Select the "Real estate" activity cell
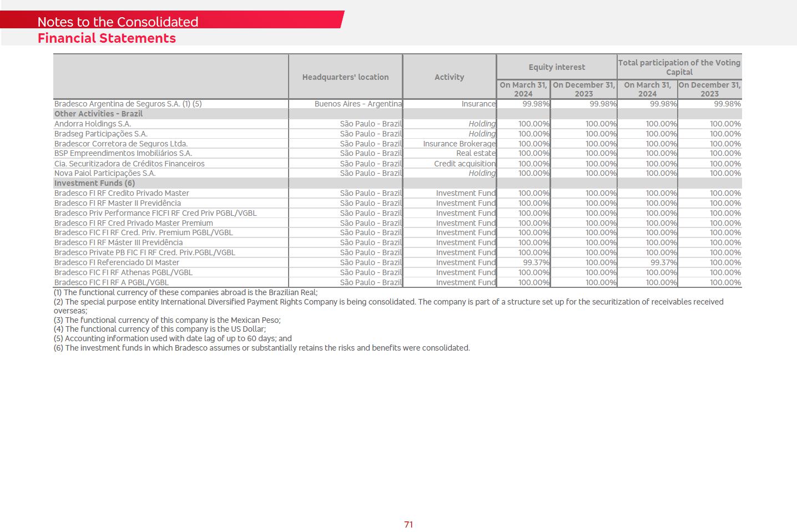 pyautogui.click(x=476, y=153)
